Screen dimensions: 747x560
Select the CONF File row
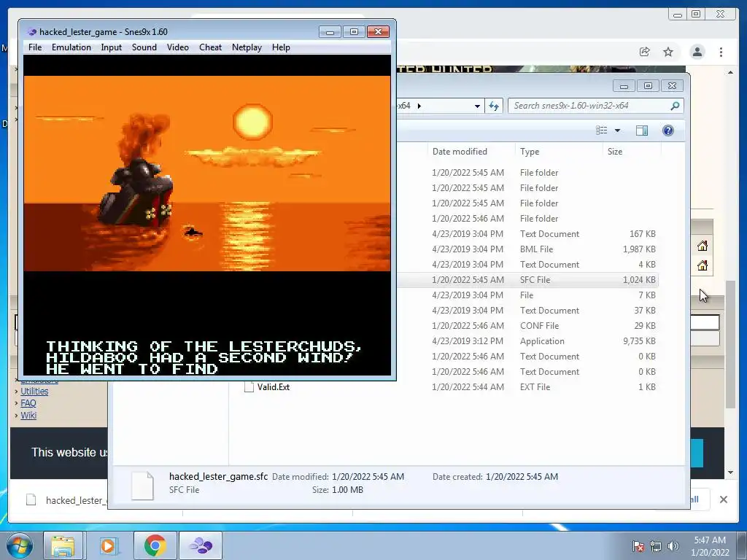(x=527, y=326)
